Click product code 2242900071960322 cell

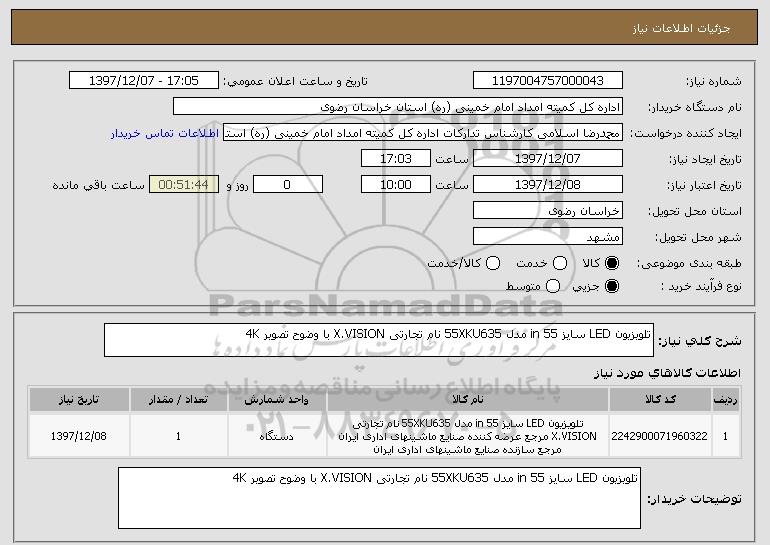tap(660, 436)
